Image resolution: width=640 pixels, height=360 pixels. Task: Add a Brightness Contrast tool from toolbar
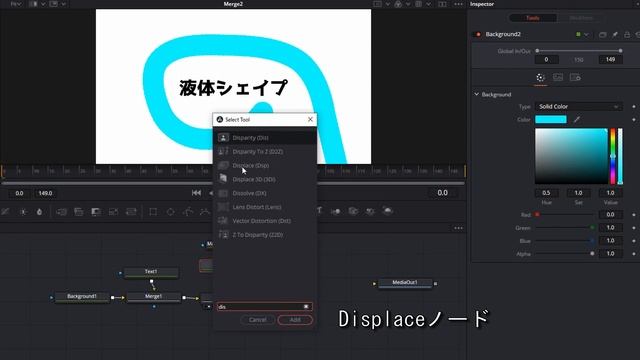pyautogui.click(x=23, y=211)
